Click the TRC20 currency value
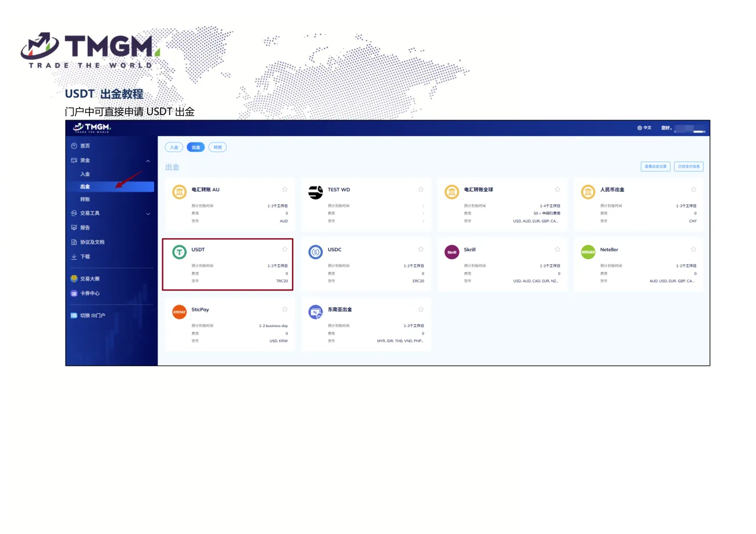The height and width of the screenshot is (534, 756). pos(282,281)
